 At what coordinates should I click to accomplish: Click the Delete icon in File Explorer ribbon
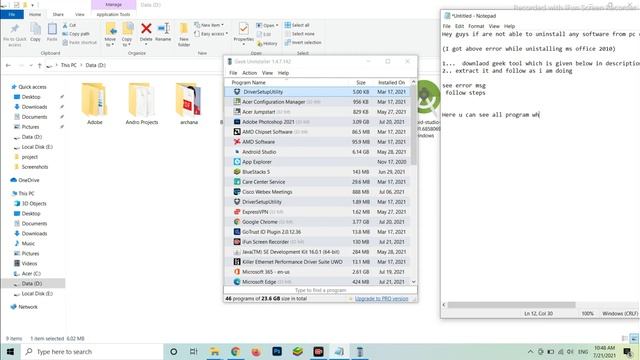[x=146, y=29]
